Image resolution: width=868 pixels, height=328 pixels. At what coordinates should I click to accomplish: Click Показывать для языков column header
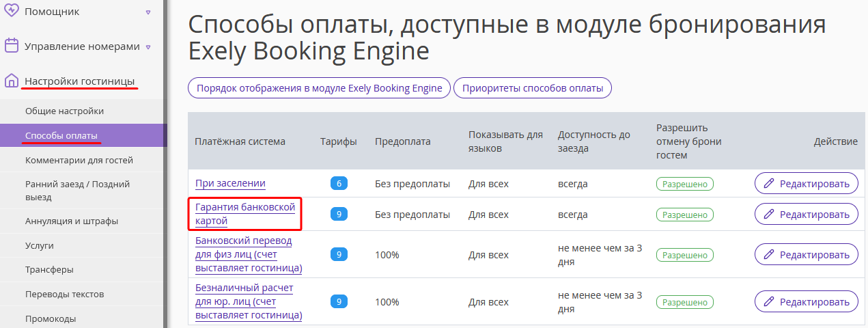coord(505,141)
